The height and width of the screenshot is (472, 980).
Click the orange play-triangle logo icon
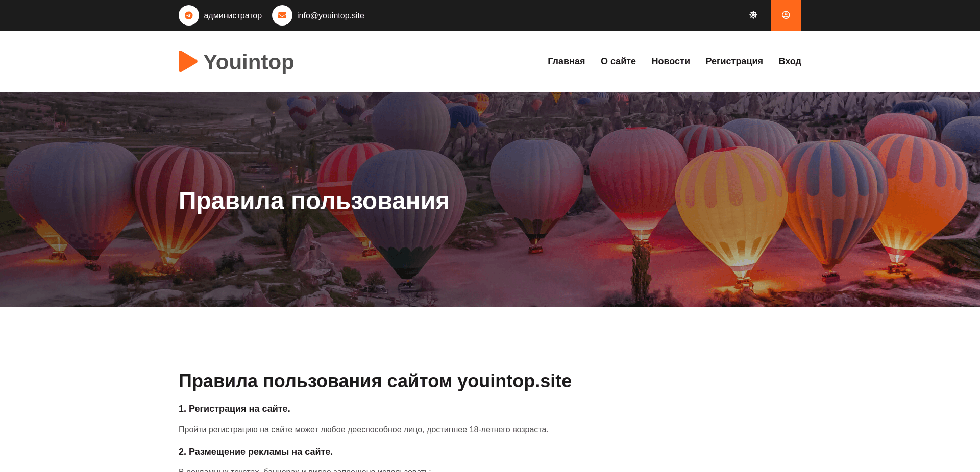[x=187, y=61]
